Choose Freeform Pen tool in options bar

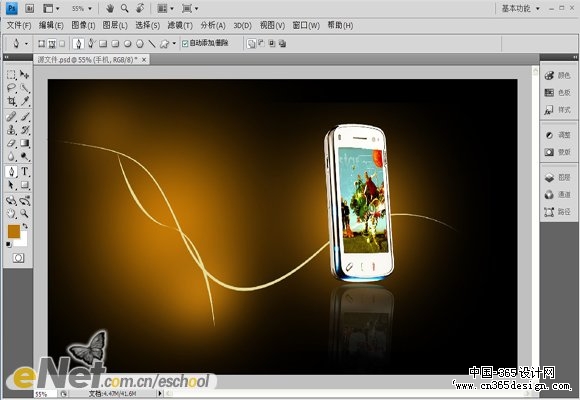point(91,44)
